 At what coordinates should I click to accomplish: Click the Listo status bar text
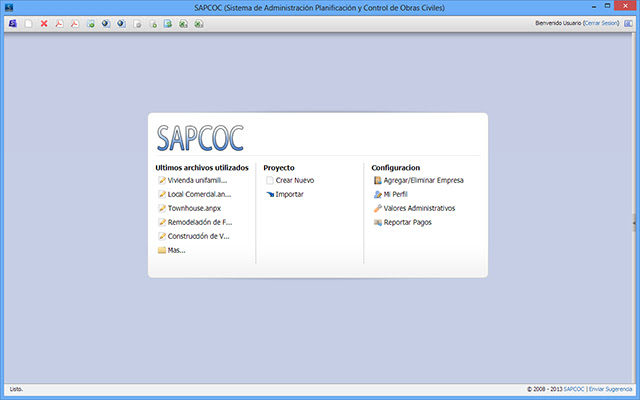tap(16, 389)
